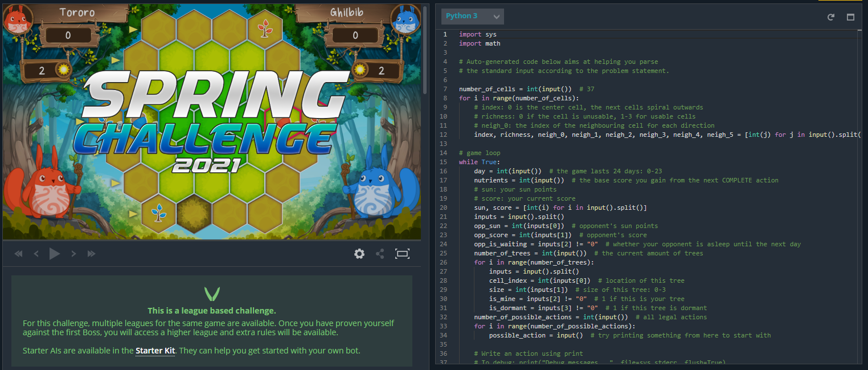This screenshot has width=868, height=370.
Task: Reset code to default template
Action: (x=831, y=17)
